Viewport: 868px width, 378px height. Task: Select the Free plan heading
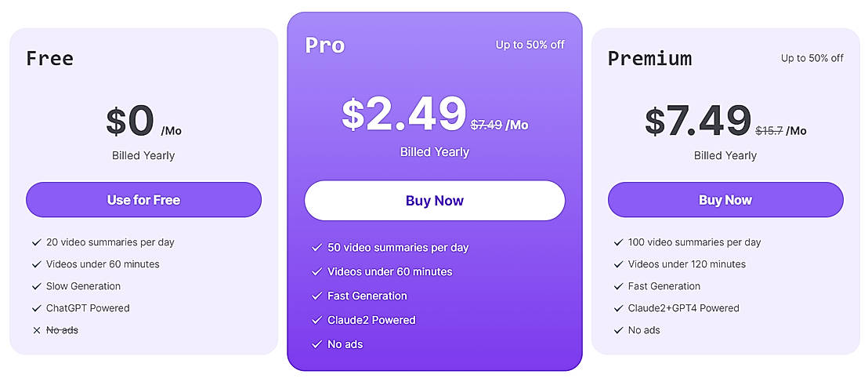click(x=49, y=59)
